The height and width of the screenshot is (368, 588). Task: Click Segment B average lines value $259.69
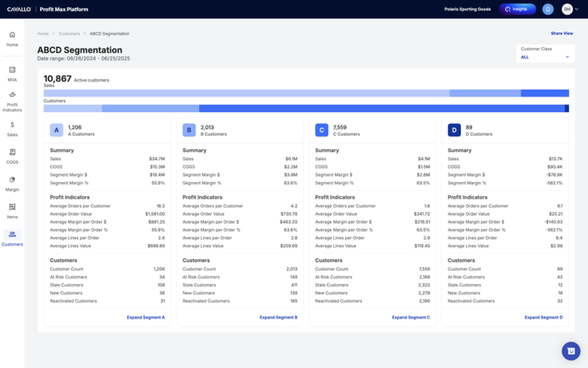(289, 246)
